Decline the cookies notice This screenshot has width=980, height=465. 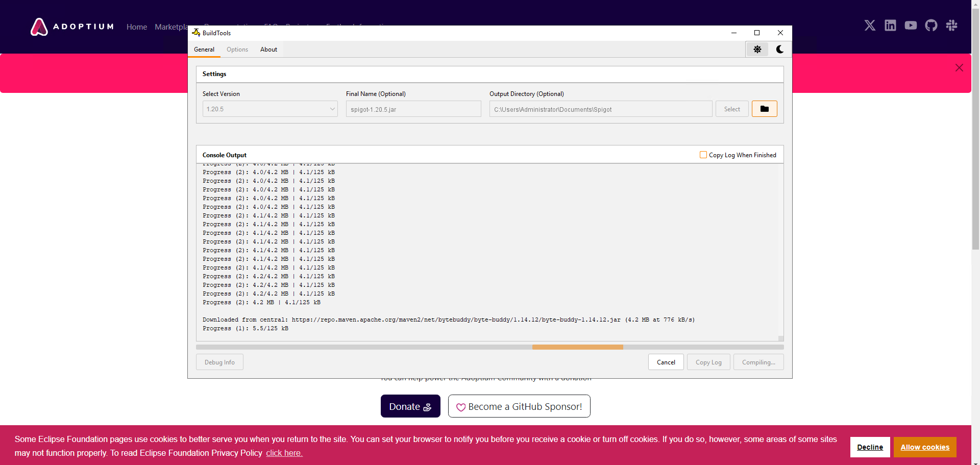click(870, 447)
